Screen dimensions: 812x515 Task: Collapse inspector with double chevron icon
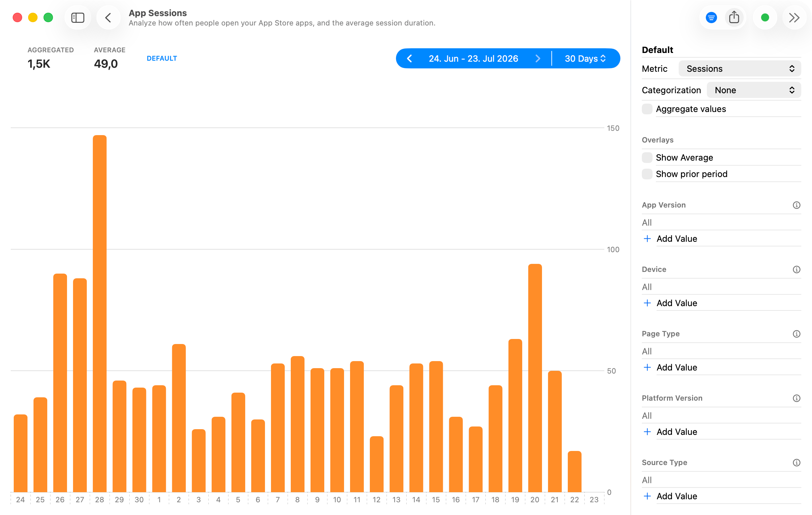tap(794, 17)
